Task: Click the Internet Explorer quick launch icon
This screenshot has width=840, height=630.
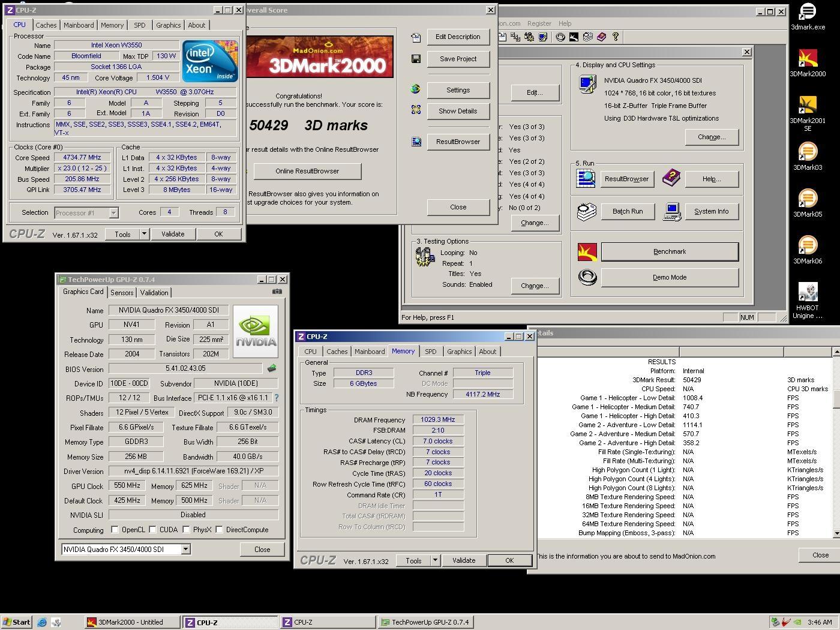Action: click(x=42, y=622)
